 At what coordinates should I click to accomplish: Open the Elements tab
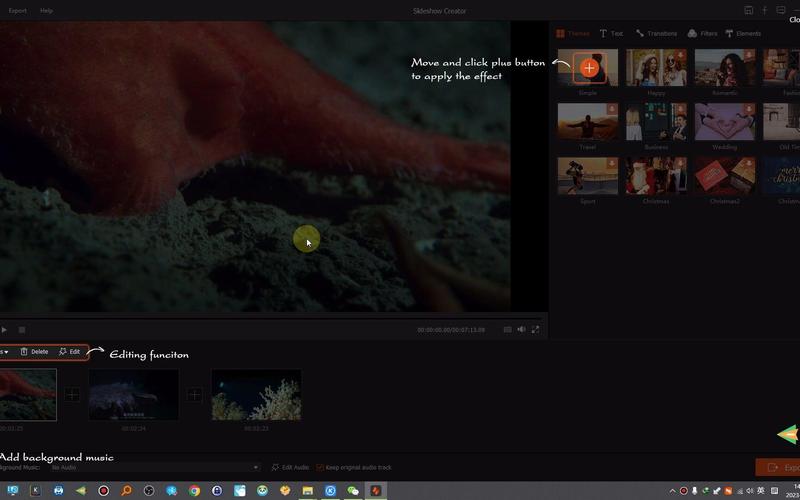click(743, 34)
